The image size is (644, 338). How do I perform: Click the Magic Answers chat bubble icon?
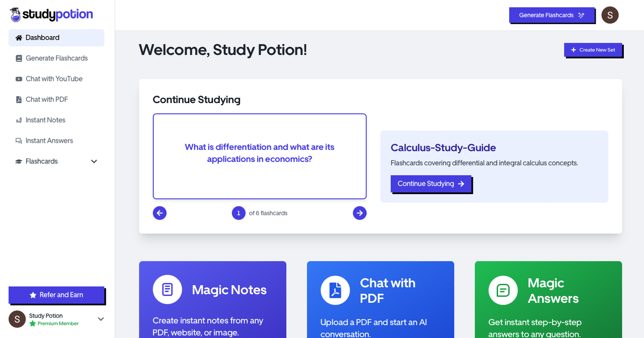click(503, 290)
